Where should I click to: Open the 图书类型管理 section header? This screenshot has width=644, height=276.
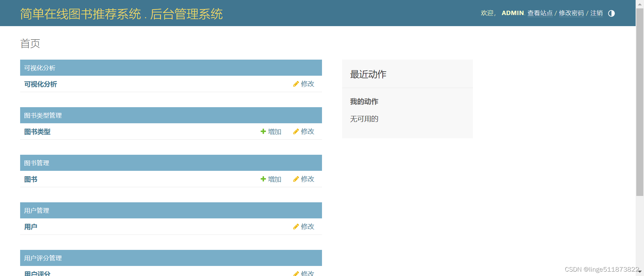click(x=43, y=116)
